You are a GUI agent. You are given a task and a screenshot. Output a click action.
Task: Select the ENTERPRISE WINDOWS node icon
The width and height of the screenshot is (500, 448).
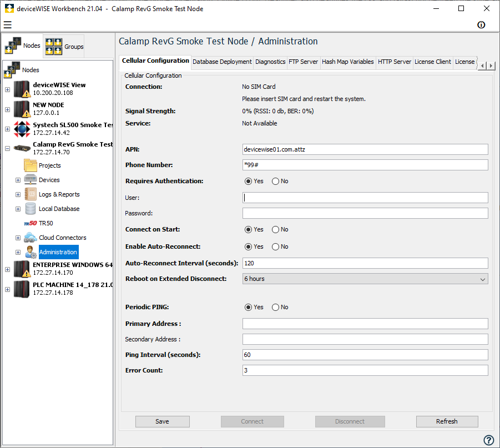(x=22, y=269)
